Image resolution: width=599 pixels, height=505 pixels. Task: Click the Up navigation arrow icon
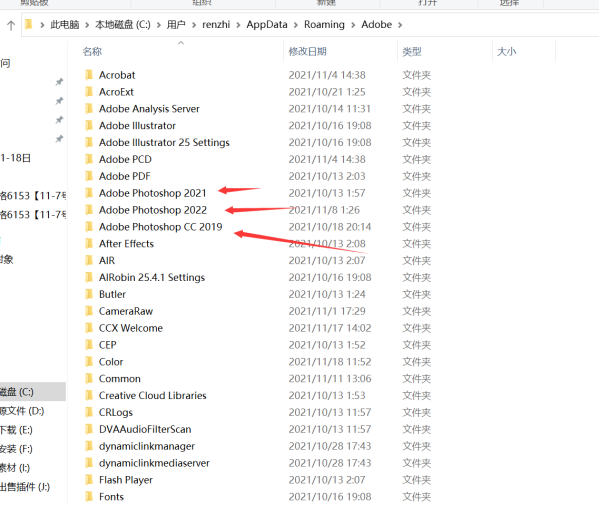point(11,25)
